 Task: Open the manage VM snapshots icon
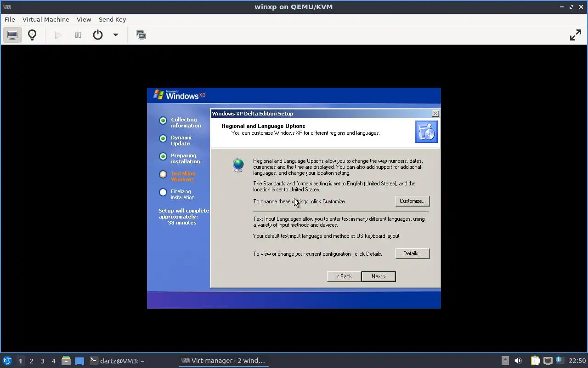[141, 35]
